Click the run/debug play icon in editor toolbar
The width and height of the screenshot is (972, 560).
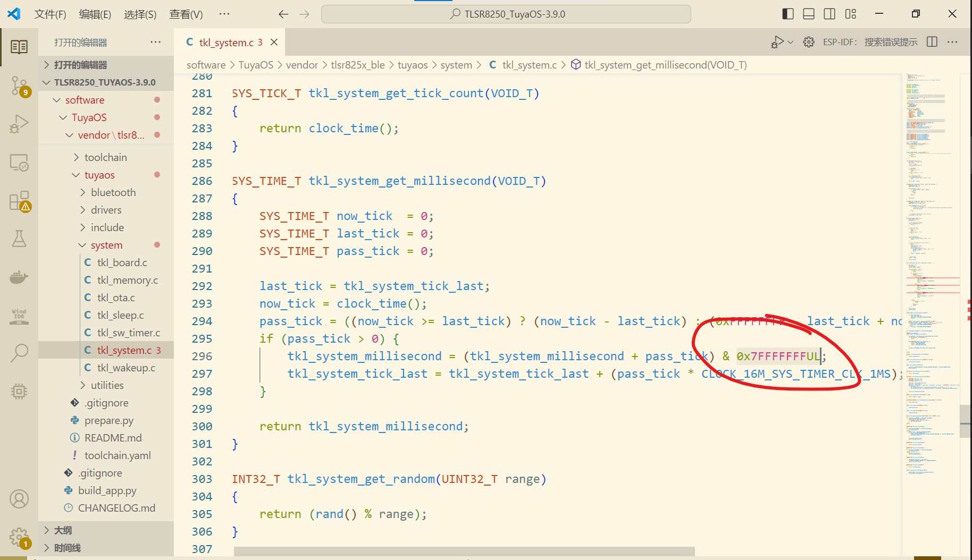[777, 42]
